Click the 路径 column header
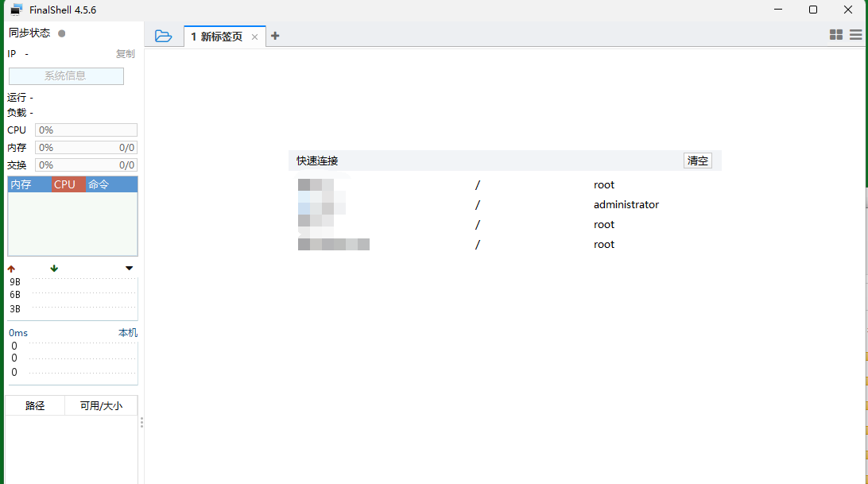The height and width of the screenshot is (484, 868). coord(35,405)
